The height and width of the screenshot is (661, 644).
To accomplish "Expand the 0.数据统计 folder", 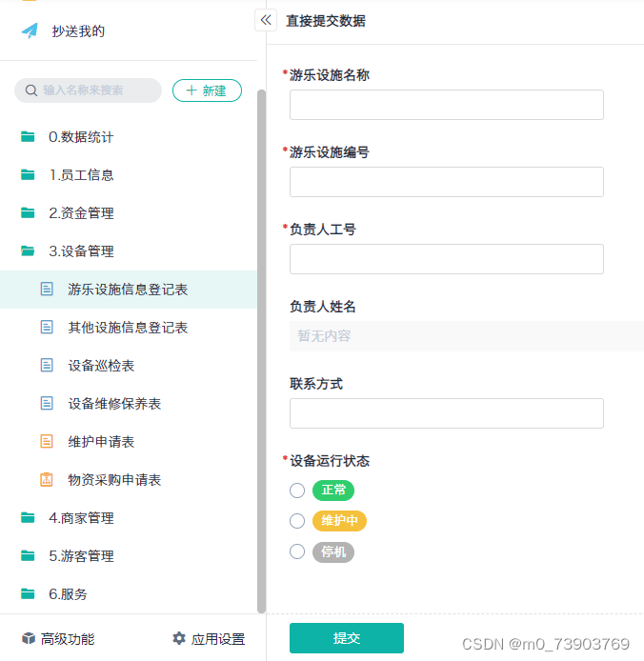I will pyautogui.click(x=129, y=136).
